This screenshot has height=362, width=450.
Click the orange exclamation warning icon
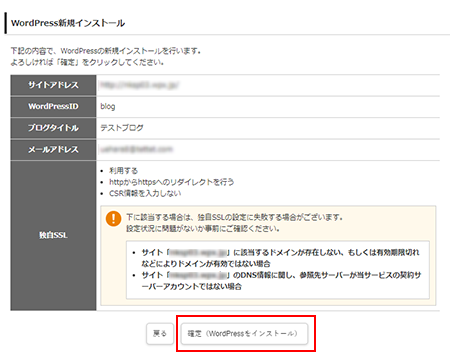113,219
